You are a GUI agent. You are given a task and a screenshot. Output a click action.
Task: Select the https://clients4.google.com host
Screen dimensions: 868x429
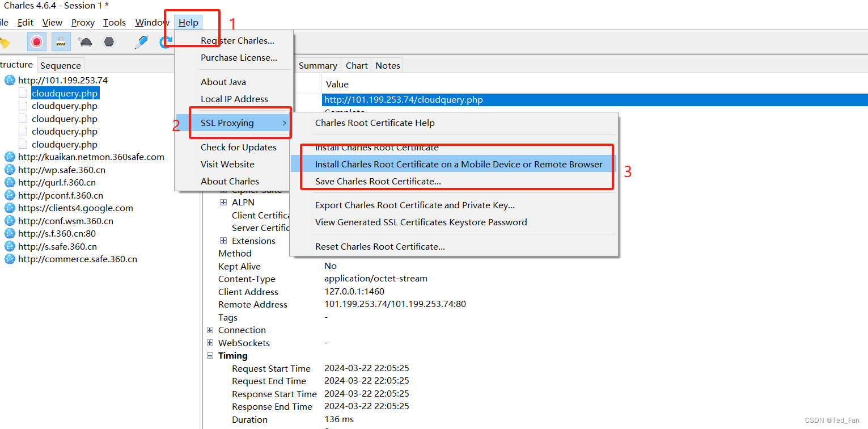tap(75, 208)
